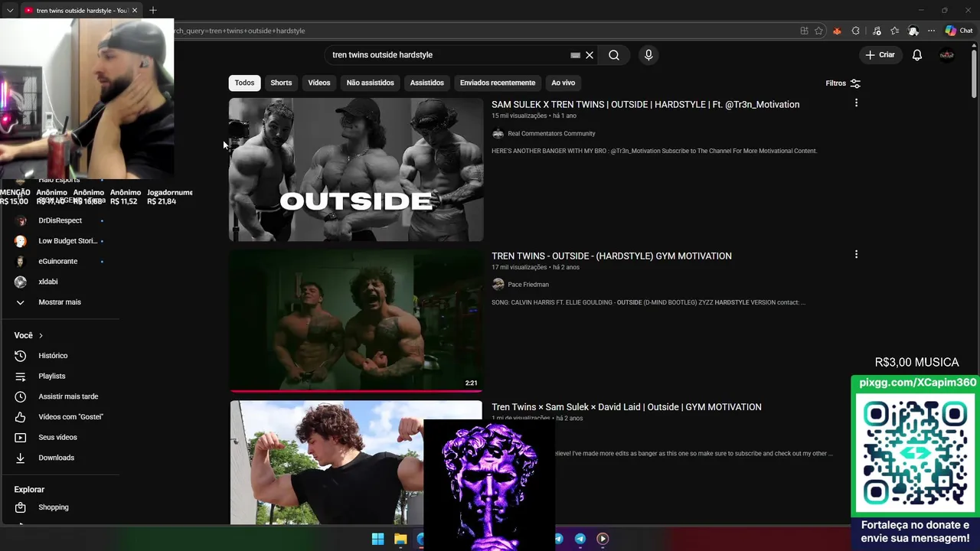
Task: Click Pace Friedman channel avatar
Action: (x=498, y=285)
